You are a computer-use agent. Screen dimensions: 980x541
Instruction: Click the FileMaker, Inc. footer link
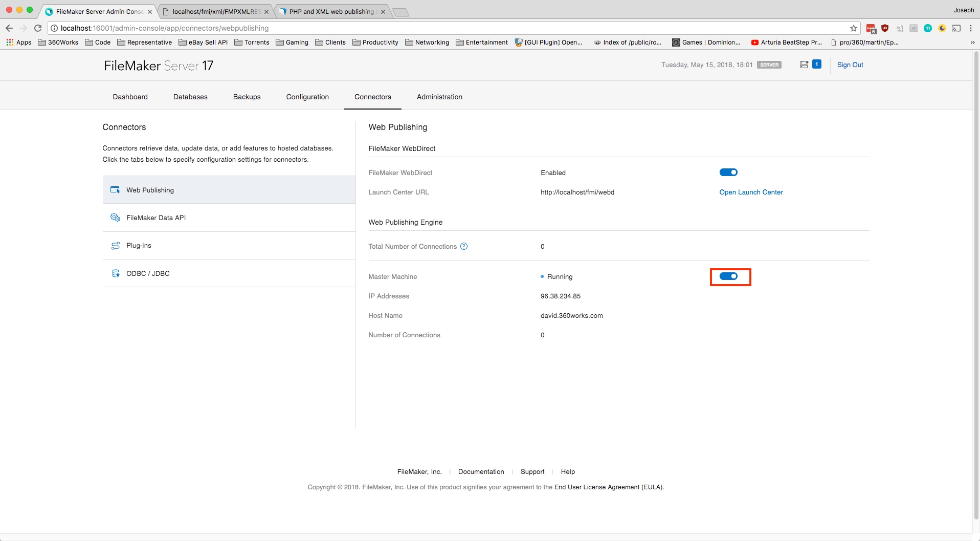click(x=419, y=471)
